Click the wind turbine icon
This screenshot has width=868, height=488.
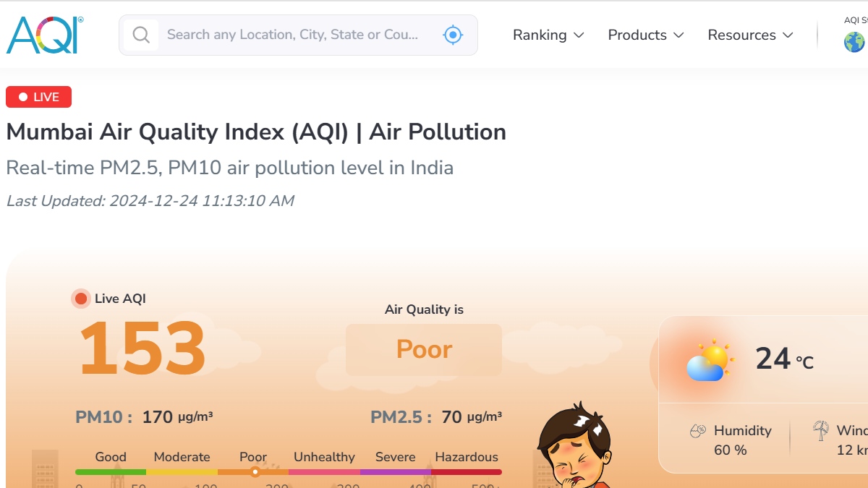(820, 431)
